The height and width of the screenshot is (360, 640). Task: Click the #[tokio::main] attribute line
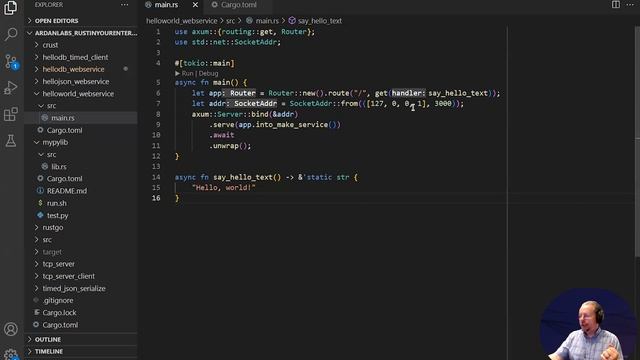tap(204, 63)
